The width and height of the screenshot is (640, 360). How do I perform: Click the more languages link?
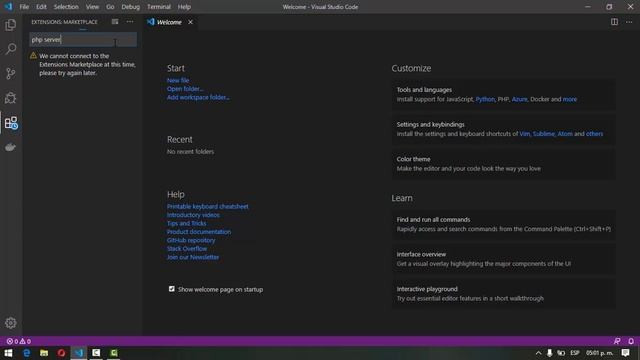point(570,99)
